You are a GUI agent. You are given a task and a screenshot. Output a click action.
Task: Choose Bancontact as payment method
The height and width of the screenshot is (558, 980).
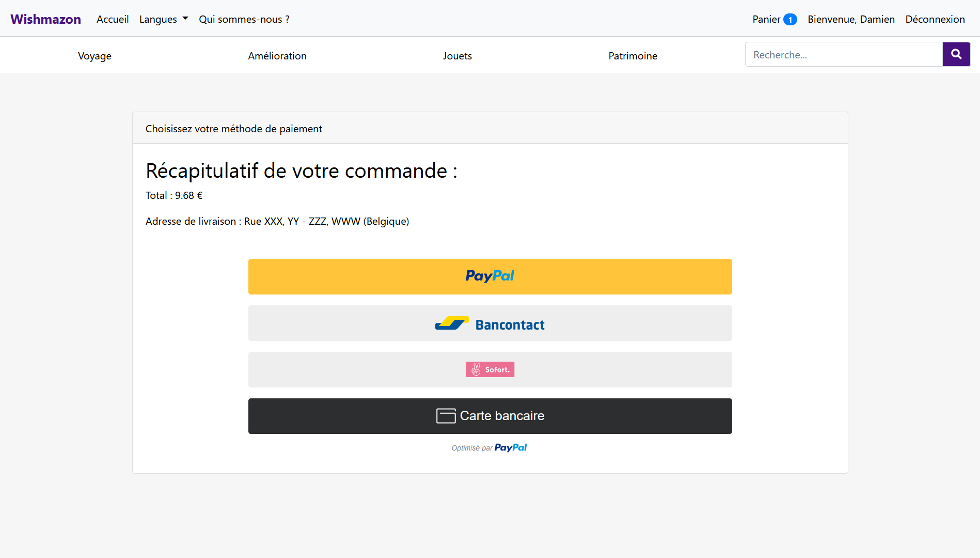click(490, 323)
